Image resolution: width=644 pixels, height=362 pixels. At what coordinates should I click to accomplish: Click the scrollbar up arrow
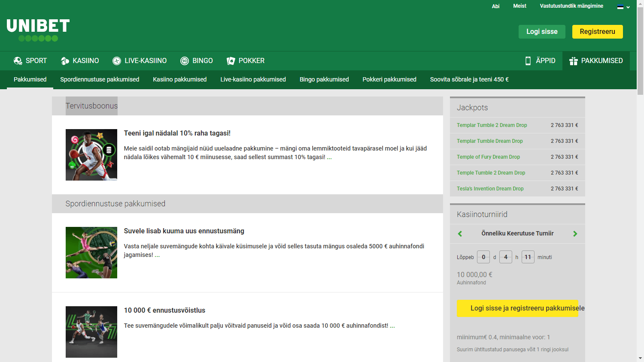640,3
